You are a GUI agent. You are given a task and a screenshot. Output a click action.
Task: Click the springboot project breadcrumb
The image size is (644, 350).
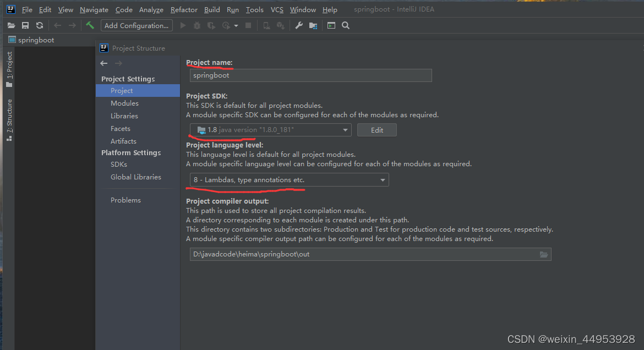pos(31,40)
